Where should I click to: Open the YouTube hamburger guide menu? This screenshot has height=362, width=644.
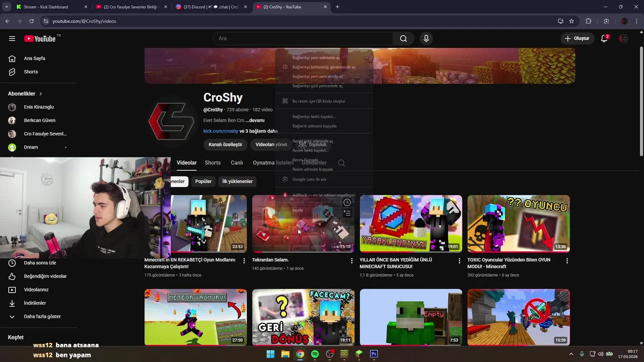click(12, 39)
